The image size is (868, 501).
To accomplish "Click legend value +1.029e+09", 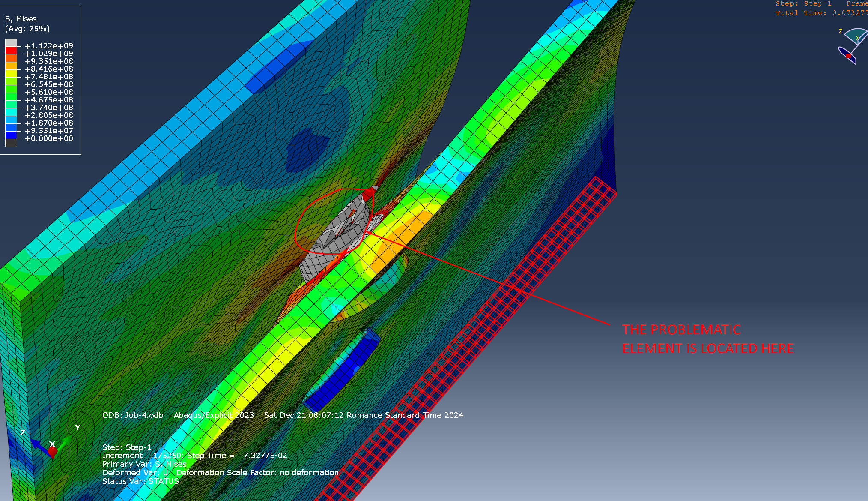I will (49, 54).
